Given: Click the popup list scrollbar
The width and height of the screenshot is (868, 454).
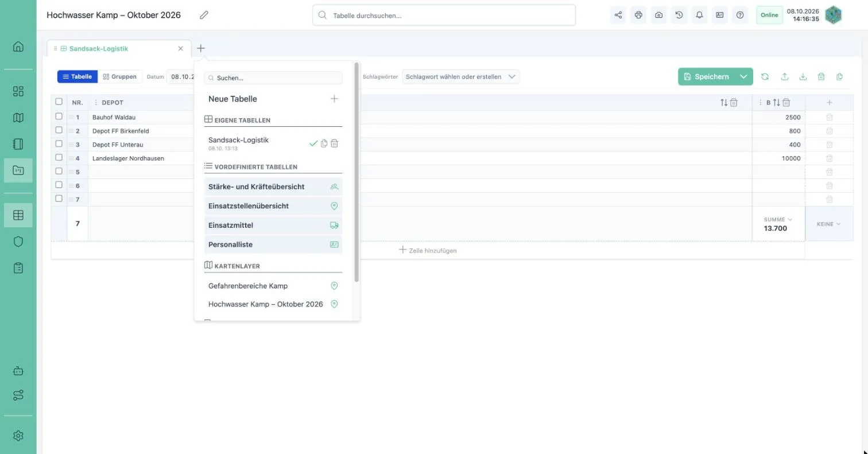Looking at the screenshot, I should pos(356,172).
